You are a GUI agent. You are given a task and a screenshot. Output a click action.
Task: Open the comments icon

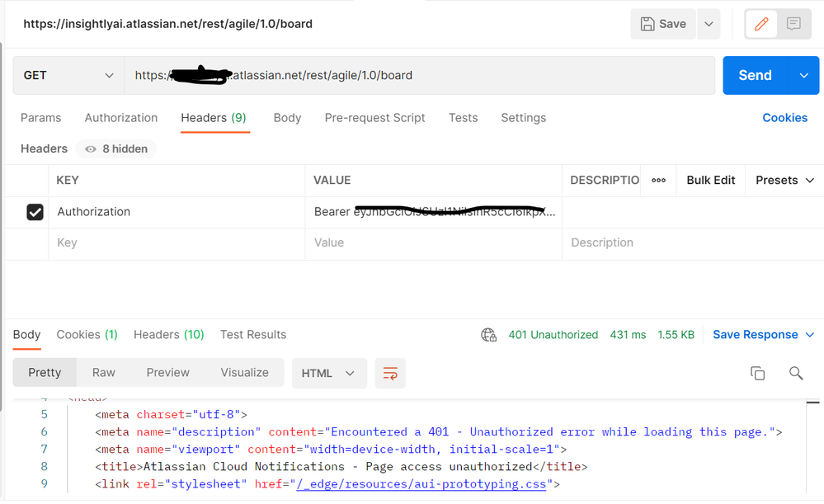click(793, 24)
